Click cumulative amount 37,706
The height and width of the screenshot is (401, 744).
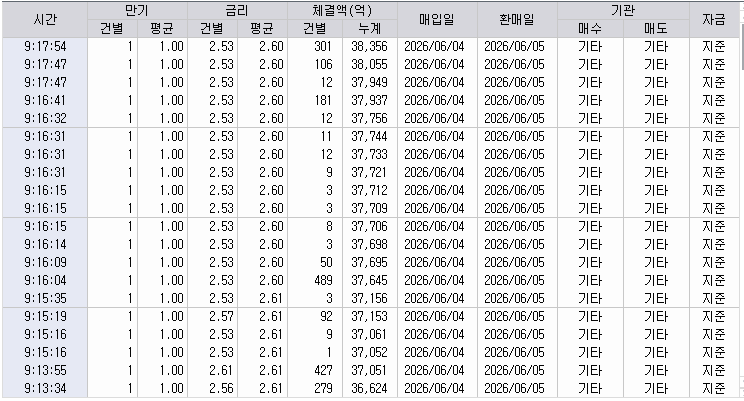tap(370, 226)
